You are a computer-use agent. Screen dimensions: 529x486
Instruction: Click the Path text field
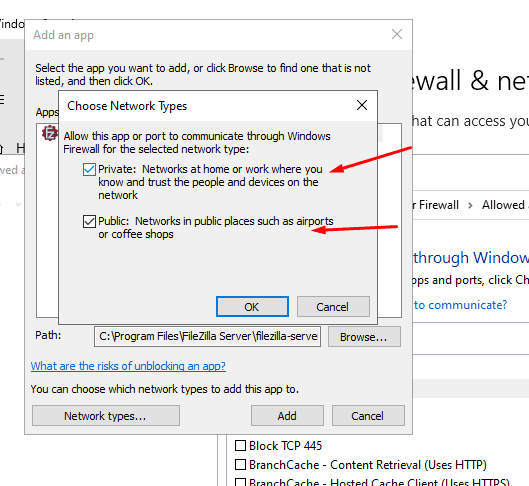(207, 336)
